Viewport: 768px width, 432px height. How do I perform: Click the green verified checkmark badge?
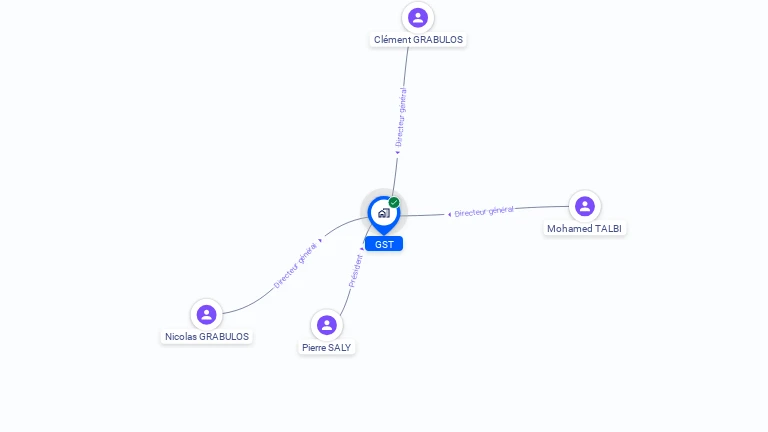coord(394,202)
